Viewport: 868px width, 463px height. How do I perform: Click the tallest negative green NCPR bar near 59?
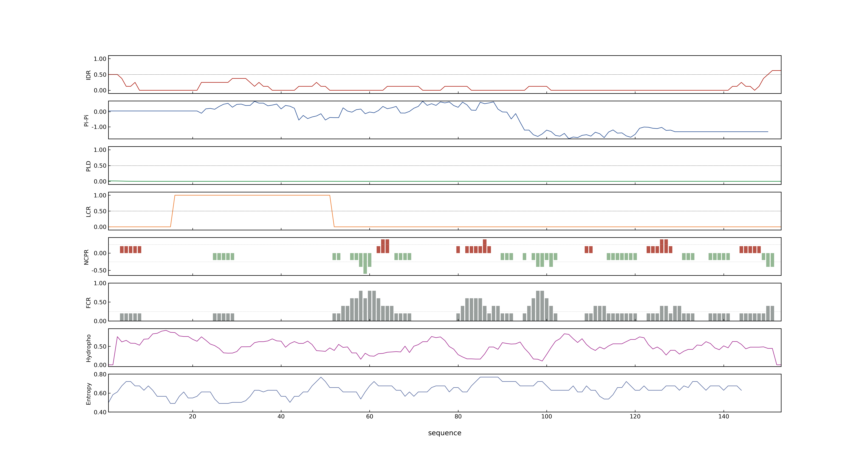coord(365,263)
